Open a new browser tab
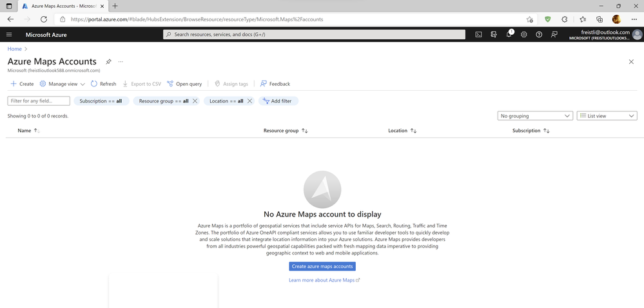This screenshot has width=644, height=308. [x=115, y=6]
